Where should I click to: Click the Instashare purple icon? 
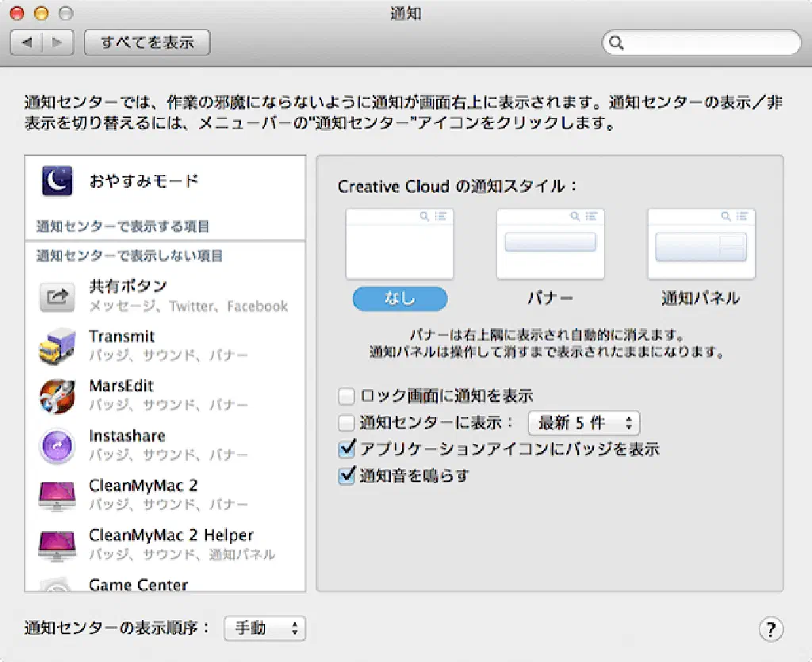pos(57,446)
